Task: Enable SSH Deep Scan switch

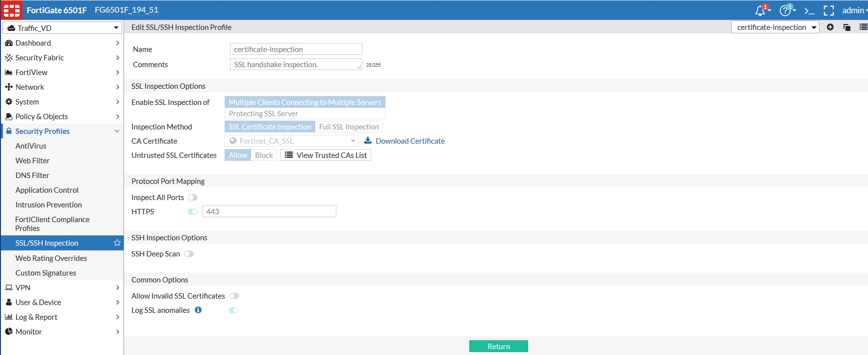Action: [x=189, y=254]
